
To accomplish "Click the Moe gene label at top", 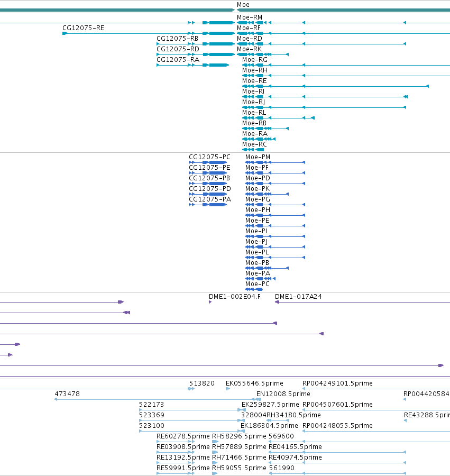I will [243, 5].
